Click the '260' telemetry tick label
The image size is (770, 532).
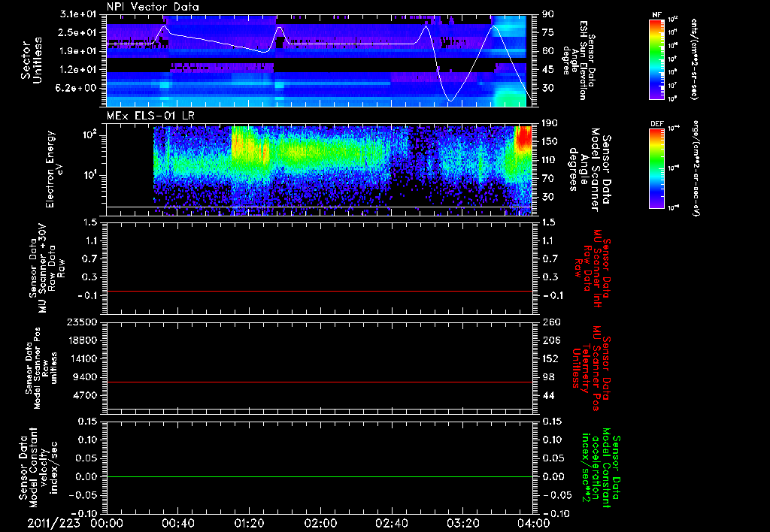click(x=550, y=322)
